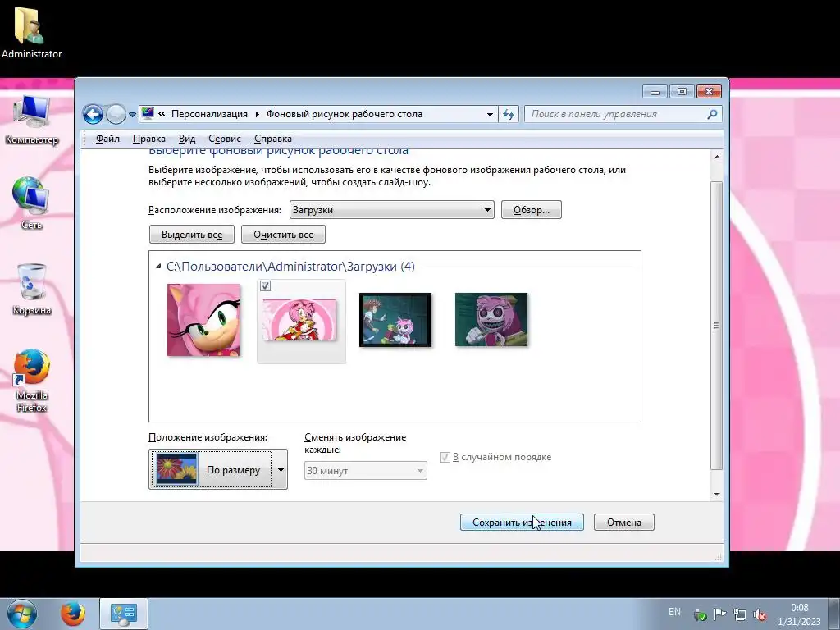Click the Windows Start button

21,614
